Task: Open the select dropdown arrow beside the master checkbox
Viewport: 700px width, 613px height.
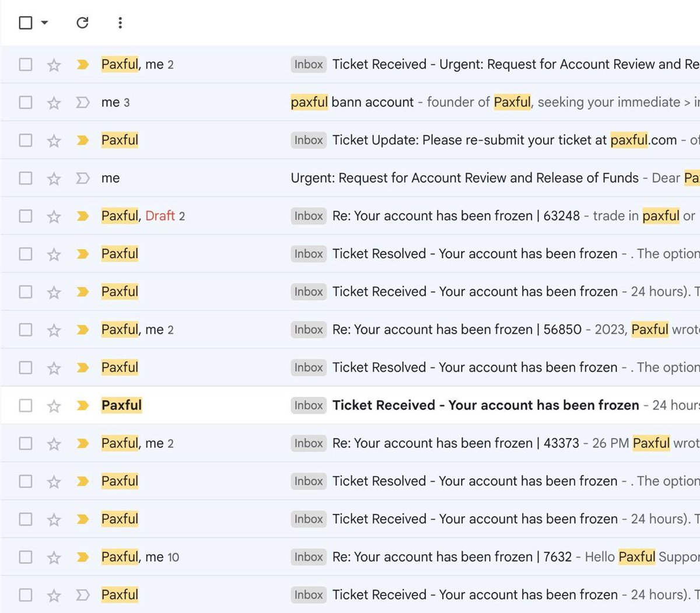Action: 44,23
